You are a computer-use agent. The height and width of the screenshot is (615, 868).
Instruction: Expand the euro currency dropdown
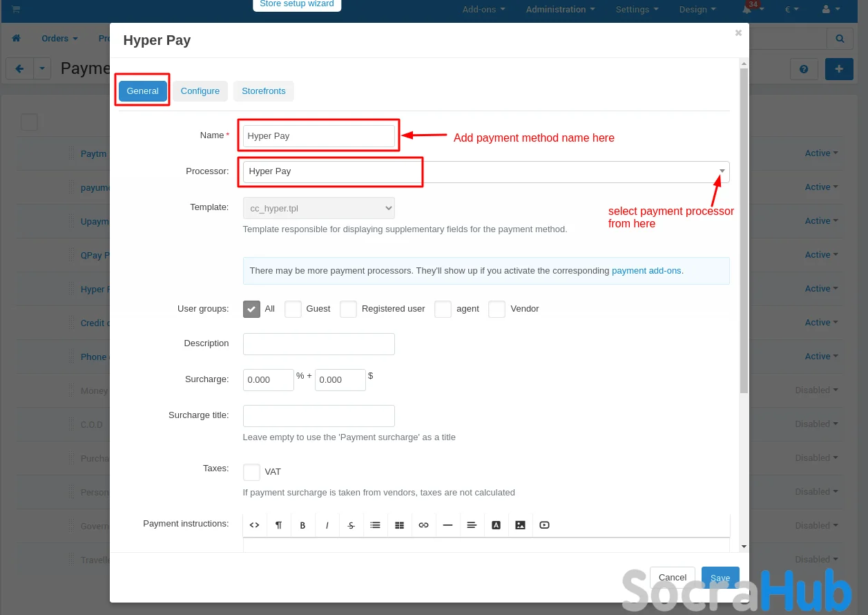coord(791,10)
